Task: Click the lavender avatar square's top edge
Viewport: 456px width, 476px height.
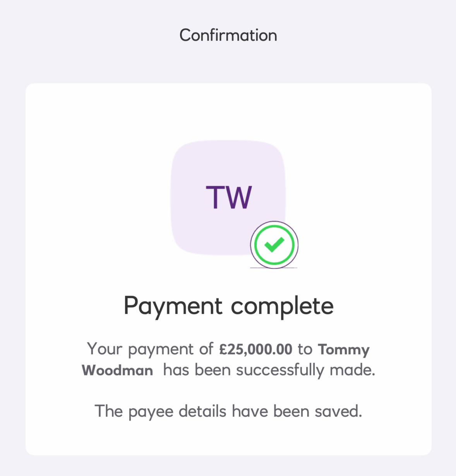Action: 228,141
